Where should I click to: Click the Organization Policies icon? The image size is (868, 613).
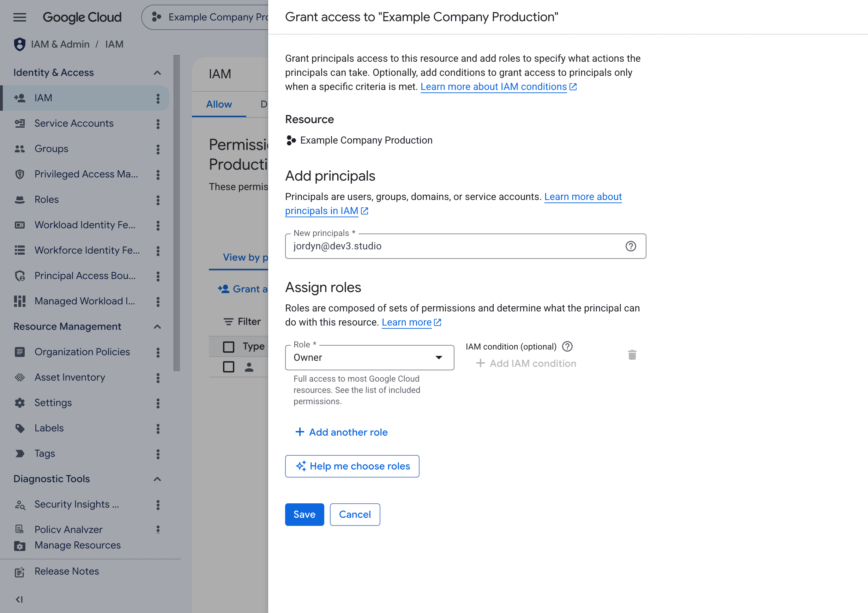pyautogui.click(x=20, y=352)
